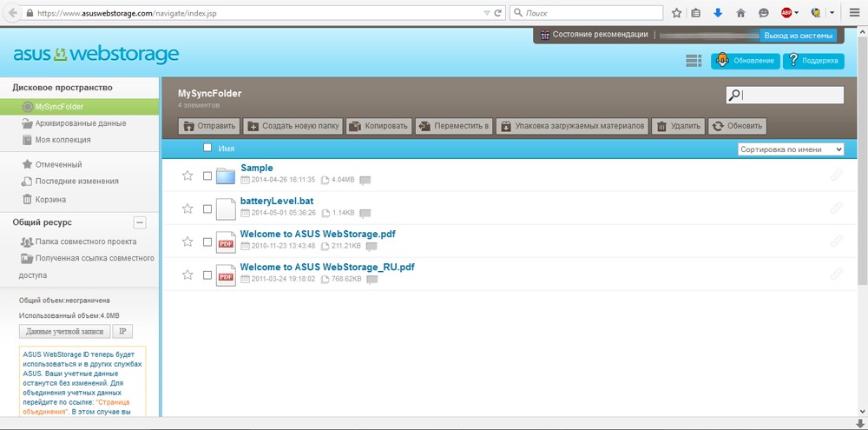Click the Копировать button

(x=379, y=126)
